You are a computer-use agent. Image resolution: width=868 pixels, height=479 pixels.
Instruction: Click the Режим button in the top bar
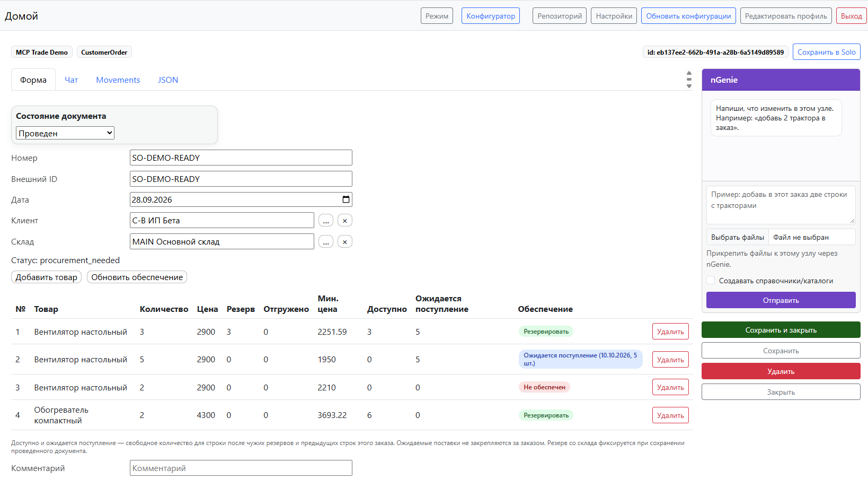pyautogui.click(x=437, y=16)
